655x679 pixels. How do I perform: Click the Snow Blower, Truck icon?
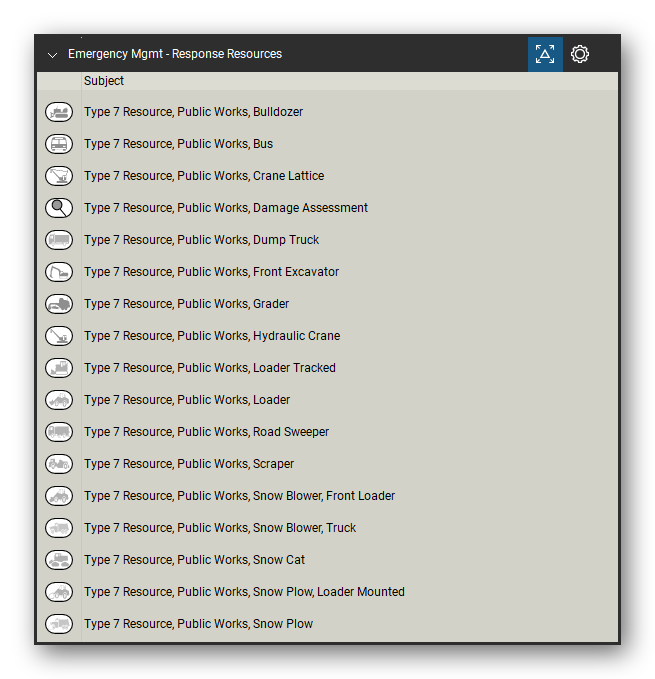coord(59,528)
